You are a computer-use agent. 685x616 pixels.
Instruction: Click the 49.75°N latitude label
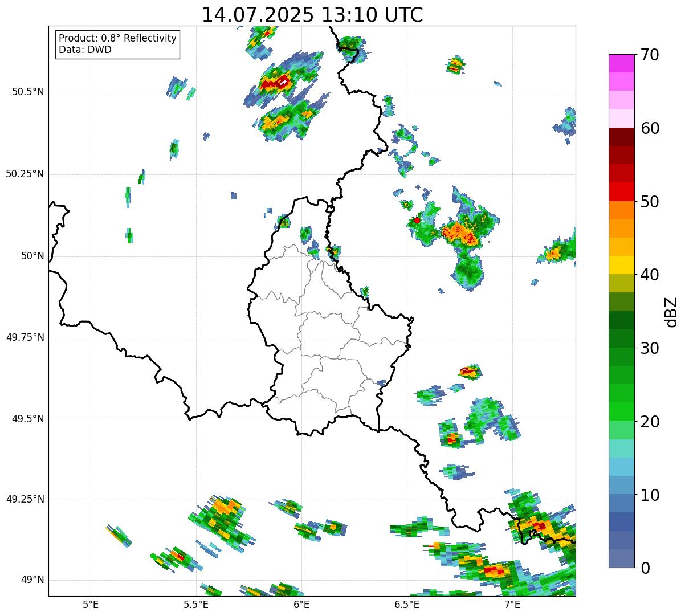(x=25, y=337)
